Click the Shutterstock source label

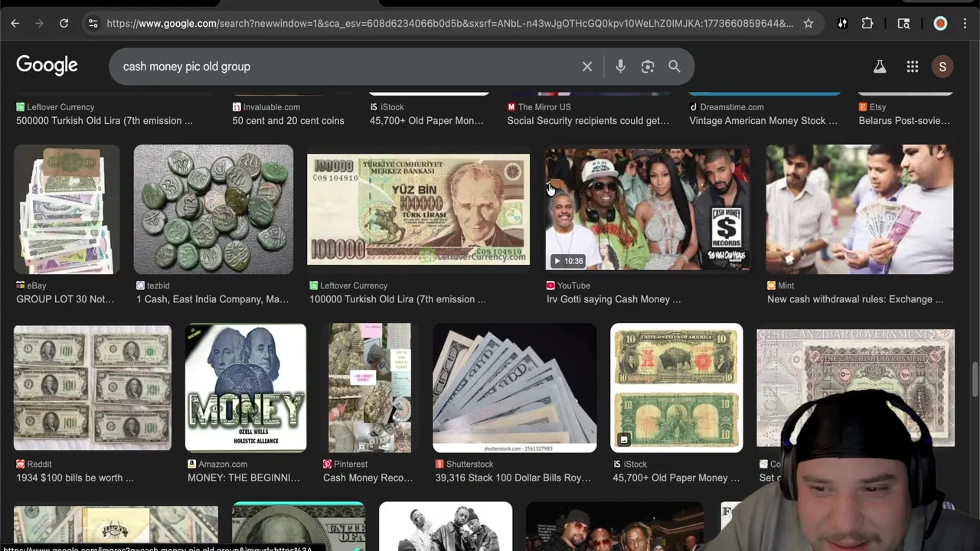462,464
